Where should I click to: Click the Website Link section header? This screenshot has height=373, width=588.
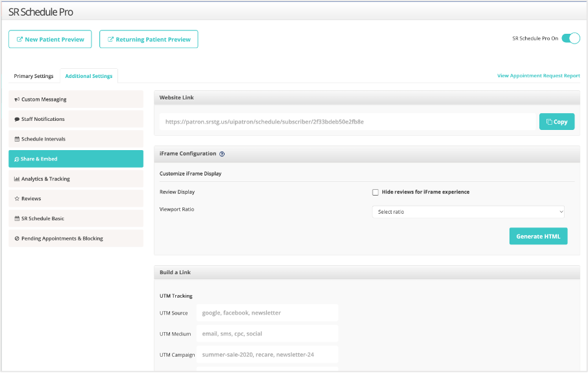pyautogui.click(x=367, y=97)
